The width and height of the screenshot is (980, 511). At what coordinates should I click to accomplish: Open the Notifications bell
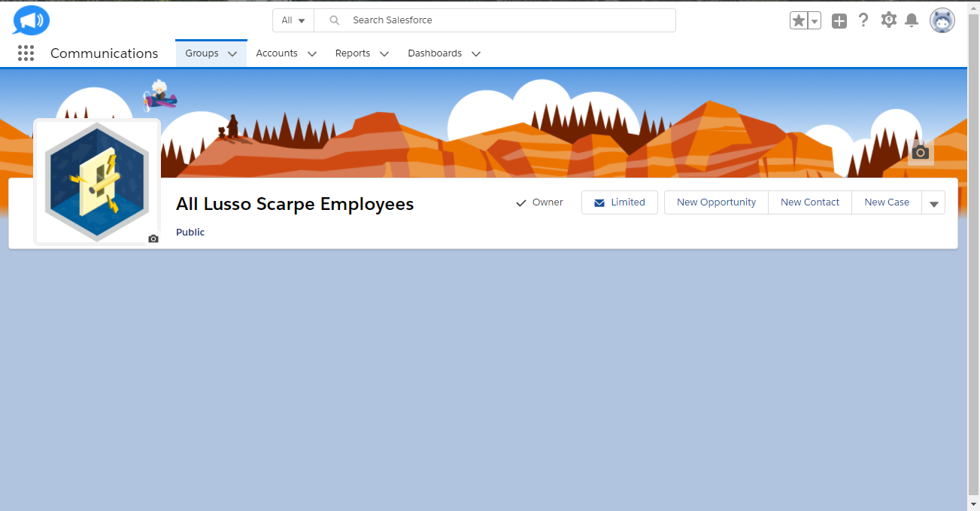coord(912,20)
